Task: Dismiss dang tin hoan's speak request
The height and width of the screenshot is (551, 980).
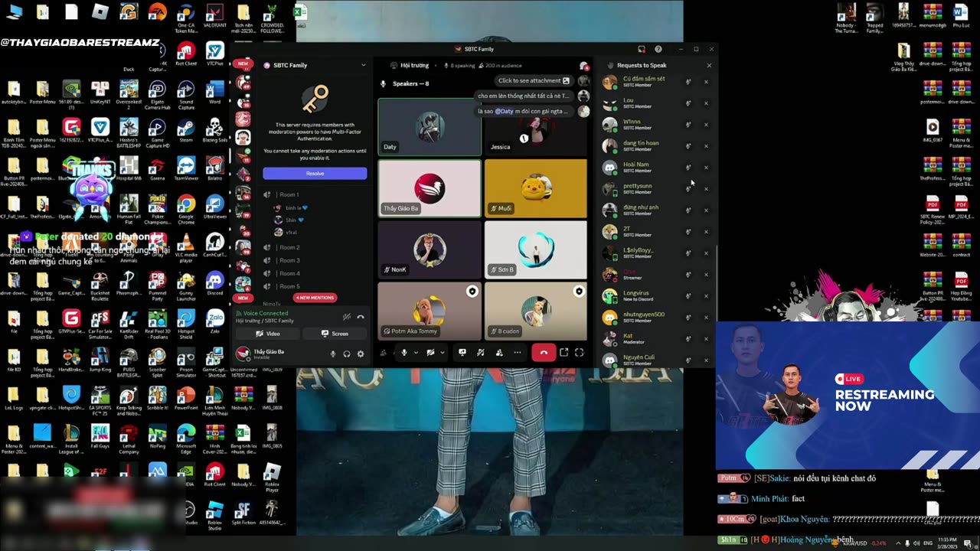Action: pyautogui.click(x=706, y=146)
